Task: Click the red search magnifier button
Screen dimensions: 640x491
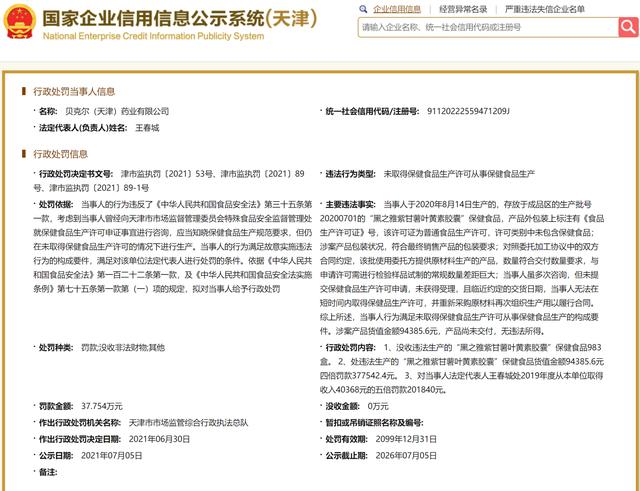Action: pyautogui.click(x=629, y=27)
